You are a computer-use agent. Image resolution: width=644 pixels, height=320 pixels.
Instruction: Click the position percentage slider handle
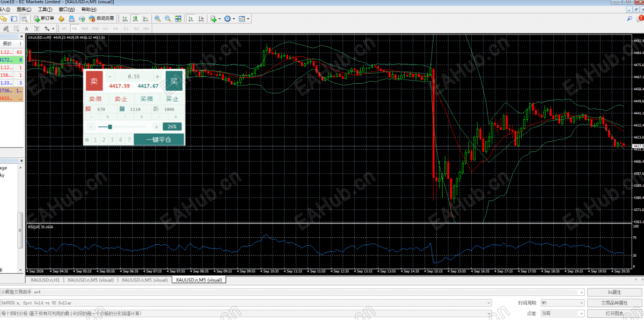[110, 127]
